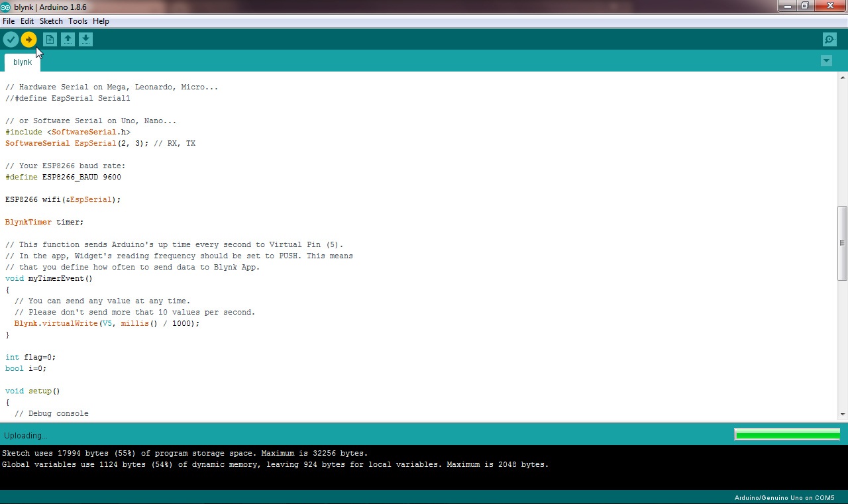Open the Serial Monitor magnifier icon

(x=829, y=40)
